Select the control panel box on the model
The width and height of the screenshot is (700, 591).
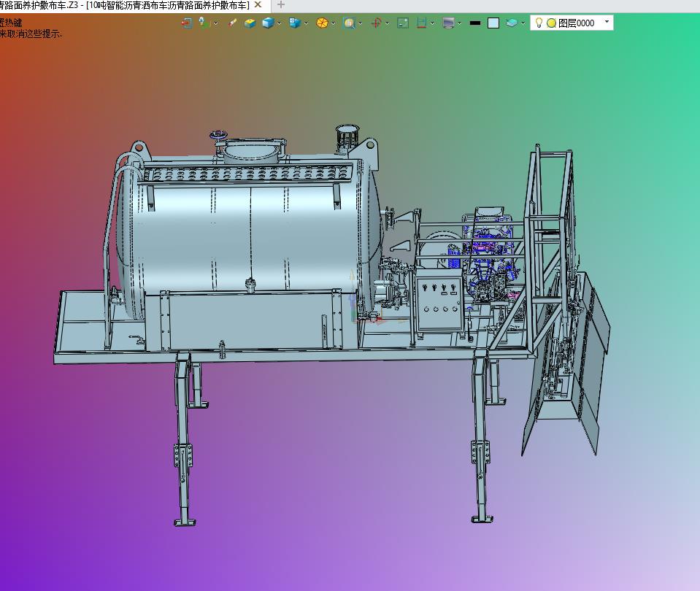[x=439, y=300]
